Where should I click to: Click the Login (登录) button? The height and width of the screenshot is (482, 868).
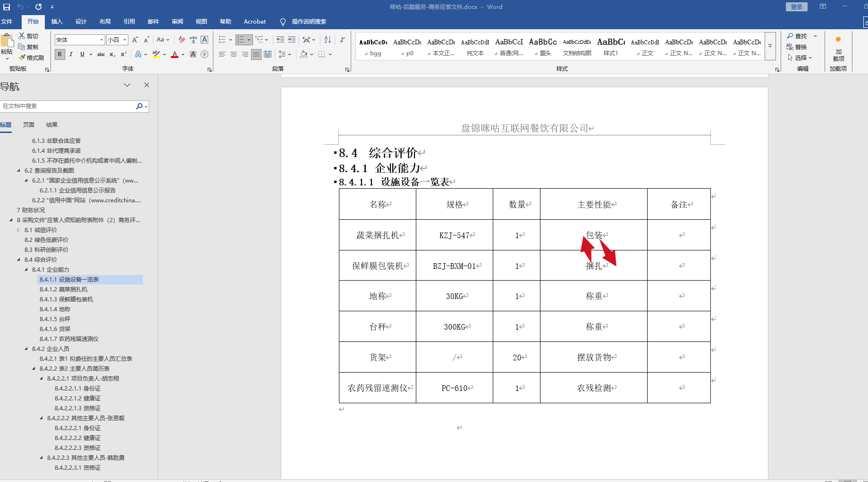[796, 7]
